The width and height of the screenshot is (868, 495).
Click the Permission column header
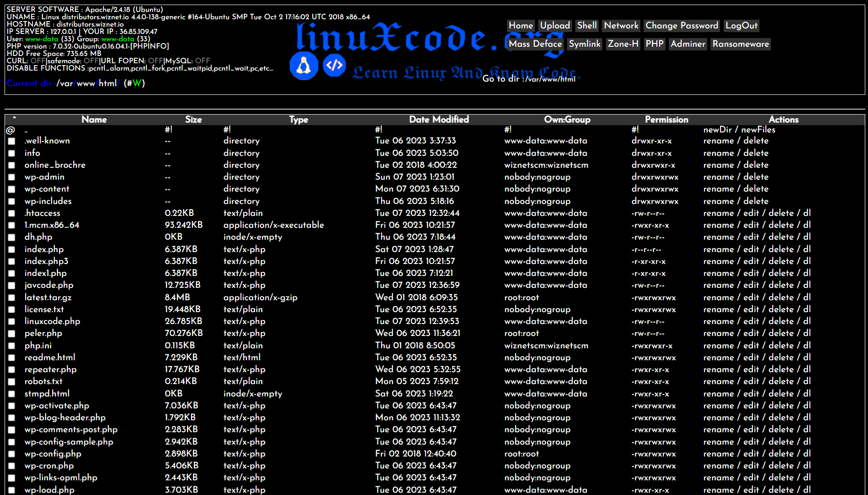click(666, 120)
